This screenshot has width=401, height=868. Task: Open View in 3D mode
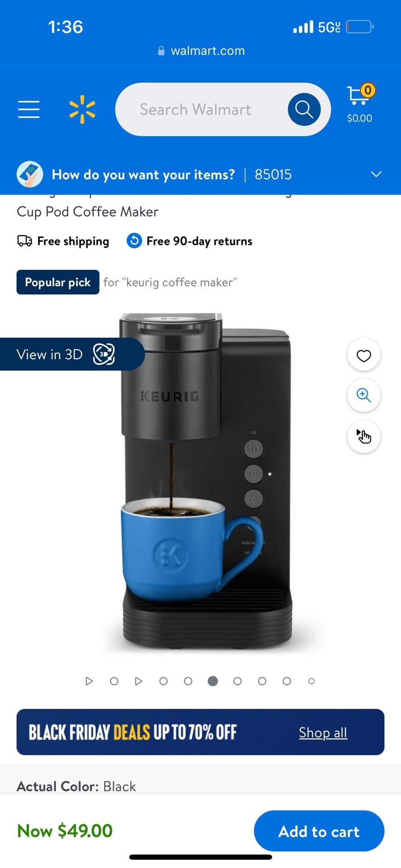coord(72,354)
